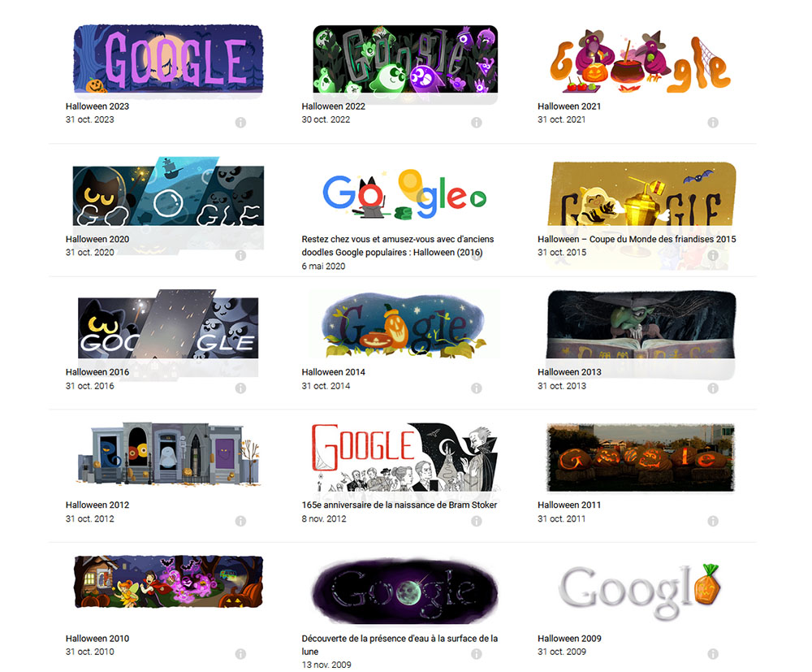Open the Coupe du Monde des friandises 2015 link
The width and height of the screenshot is (812, 672).
pyautogui.click(x=637, y=239)
